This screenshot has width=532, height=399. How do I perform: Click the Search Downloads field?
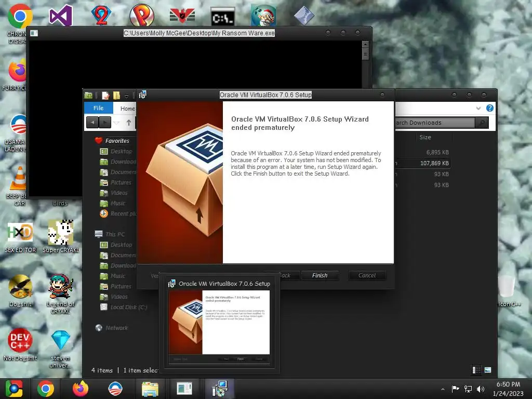coord(435,123)
